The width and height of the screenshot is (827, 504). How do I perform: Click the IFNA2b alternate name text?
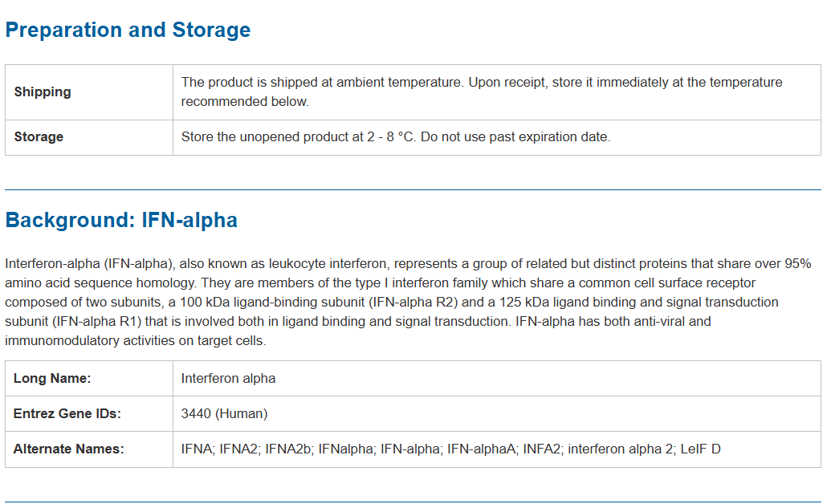click(289, 449)
